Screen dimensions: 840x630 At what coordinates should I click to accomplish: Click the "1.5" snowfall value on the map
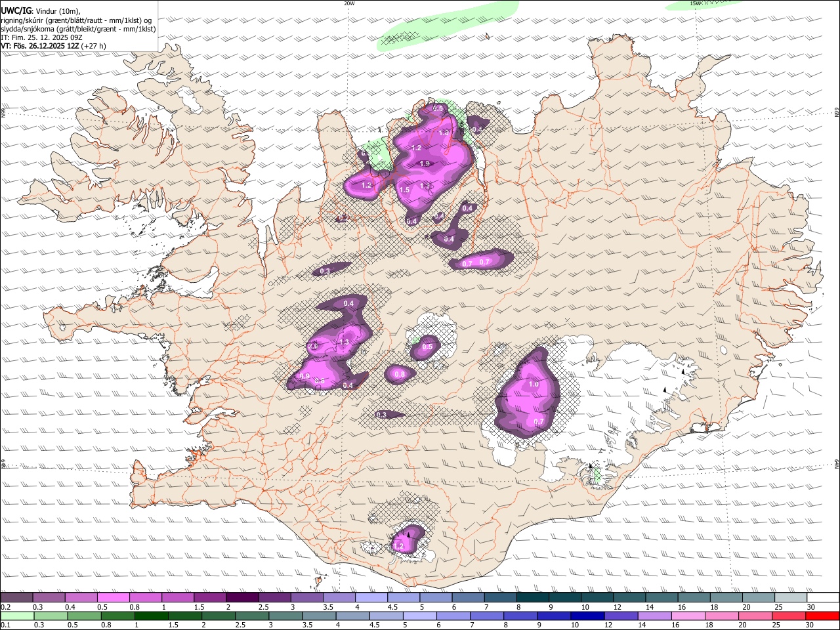coord(404,190)
